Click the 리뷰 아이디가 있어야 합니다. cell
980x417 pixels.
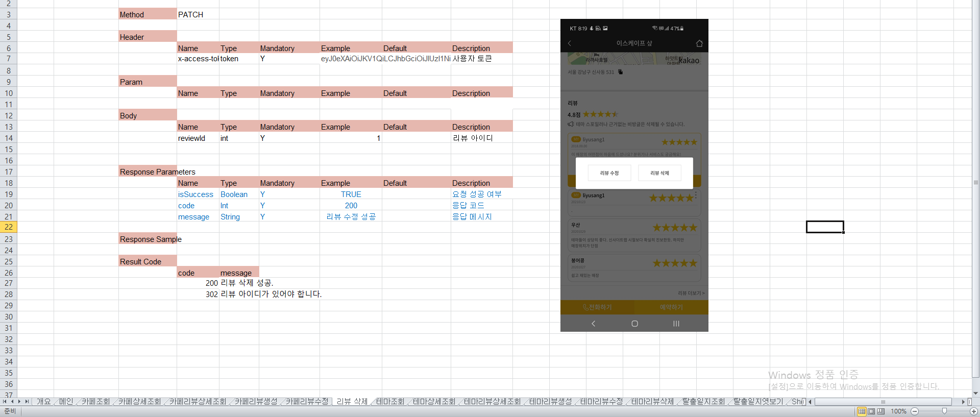271,294
